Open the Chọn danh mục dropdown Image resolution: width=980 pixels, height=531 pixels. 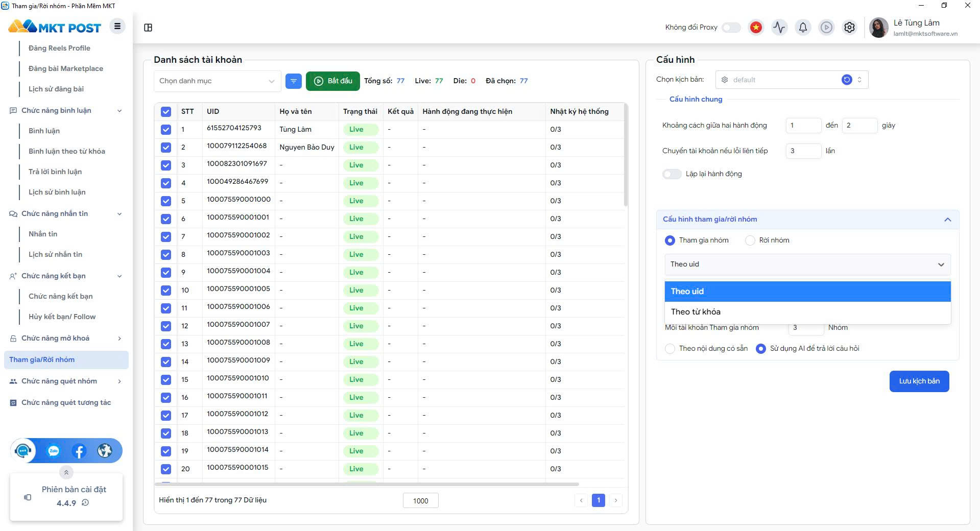tap(218, 81)
